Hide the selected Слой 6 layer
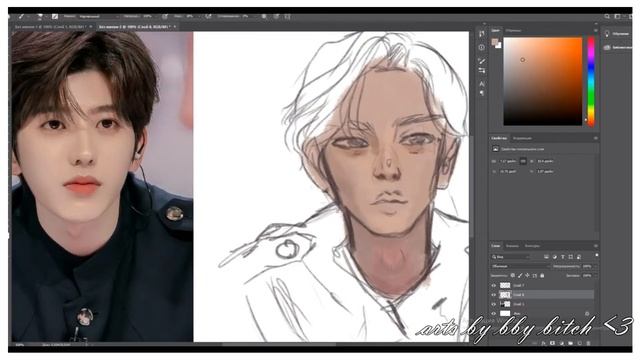 click(x=493, y=295)
